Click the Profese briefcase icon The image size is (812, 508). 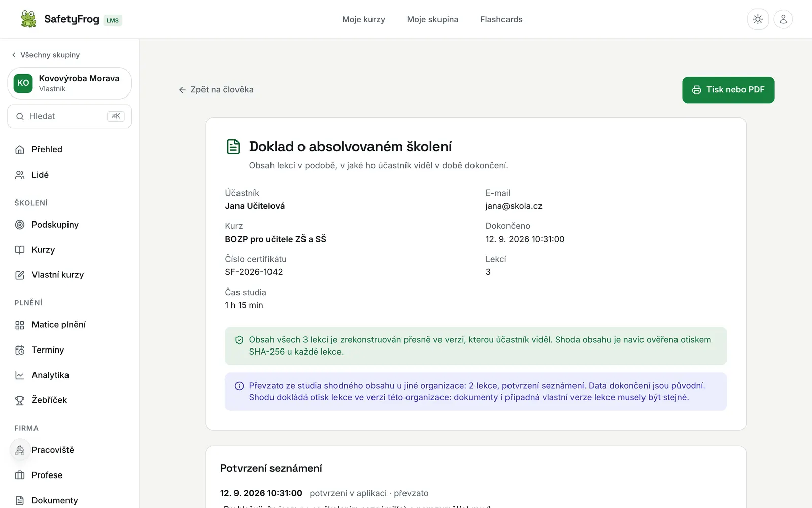(20, 475)
